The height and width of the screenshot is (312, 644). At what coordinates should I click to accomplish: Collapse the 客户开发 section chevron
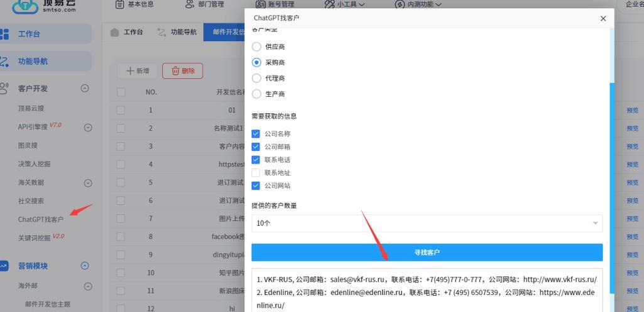[85, 88]
